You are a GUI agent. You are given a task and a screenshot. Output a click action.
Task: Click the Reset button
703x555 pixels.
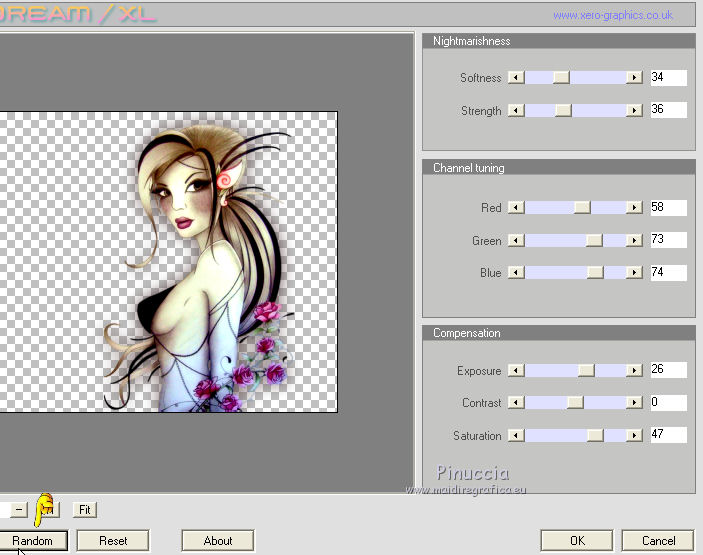click(113, 541)
